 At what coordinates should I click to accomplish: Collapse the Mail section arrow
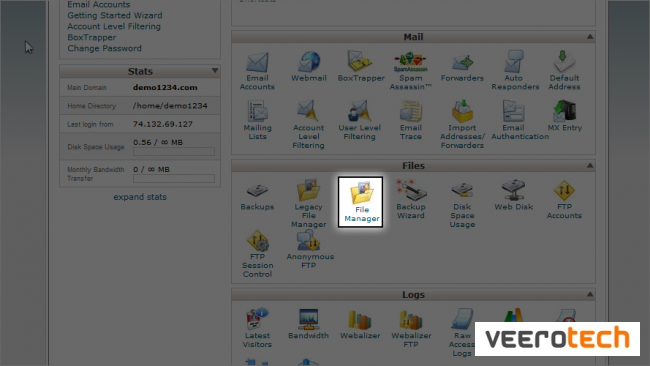[589, 37]
